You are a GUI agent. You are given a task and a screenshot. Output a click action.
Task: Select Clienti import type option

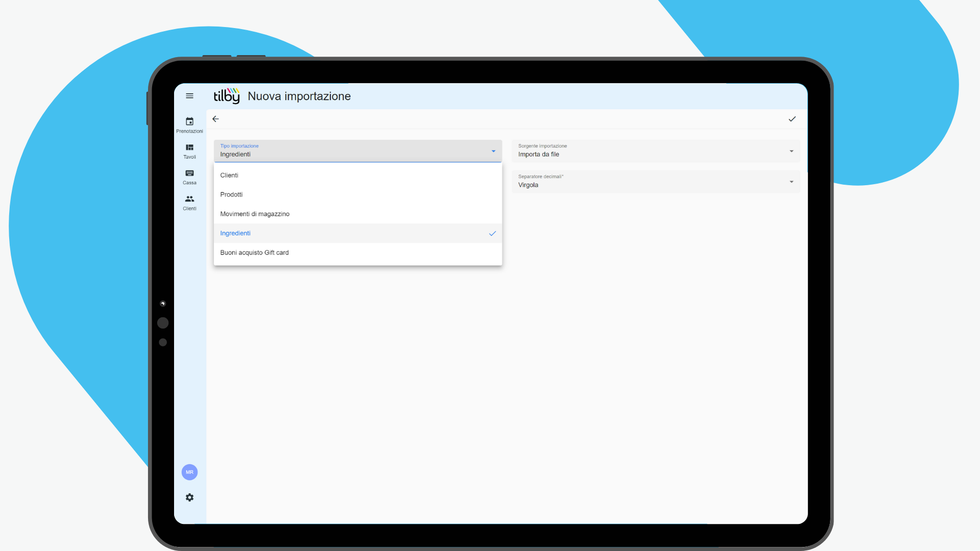358,175
